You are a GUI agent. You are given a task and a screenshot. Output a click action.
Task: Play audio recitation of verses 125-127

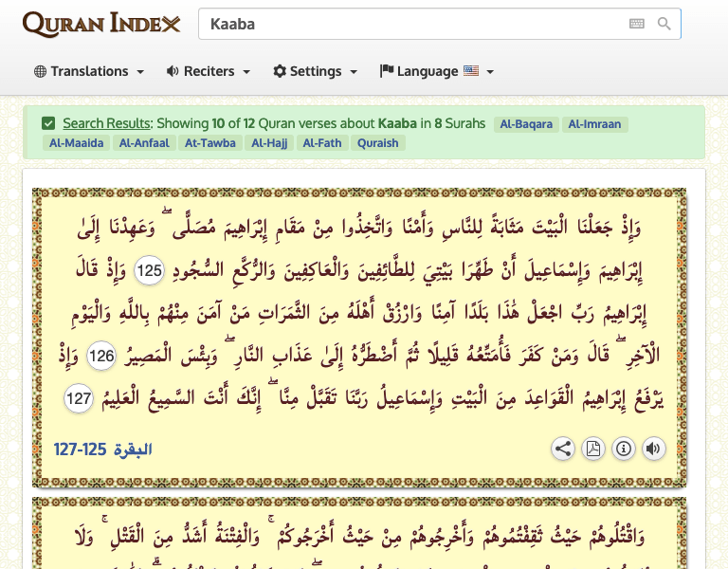654,449
